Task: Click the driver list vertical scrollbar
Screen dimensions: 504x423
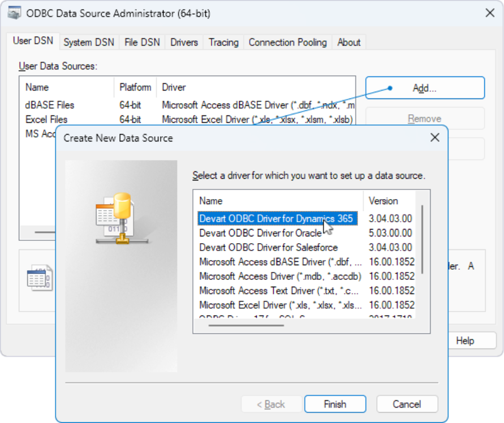Action: pyautogui.click(x=422, y=243)
